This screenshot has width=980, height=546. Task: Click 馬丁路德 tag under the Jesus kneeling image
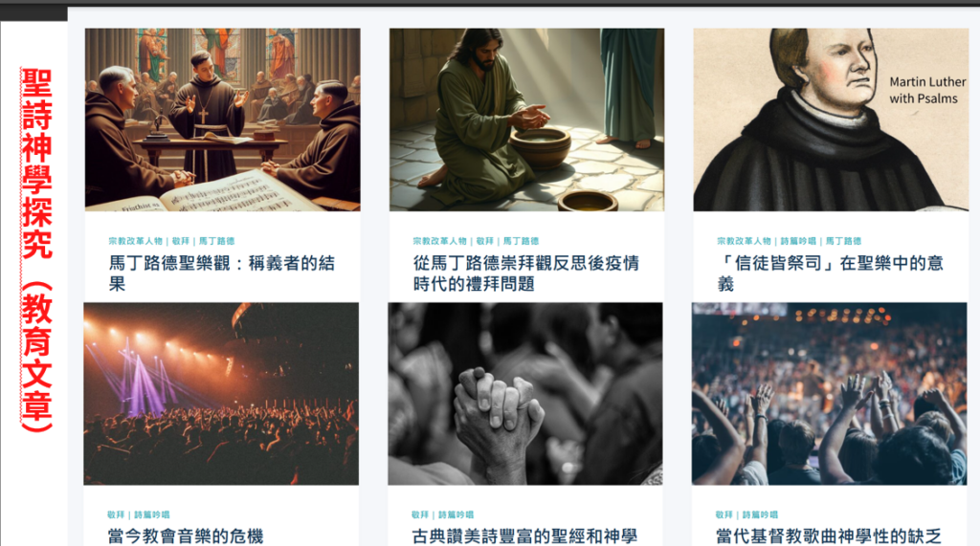[x=521, y=241]
